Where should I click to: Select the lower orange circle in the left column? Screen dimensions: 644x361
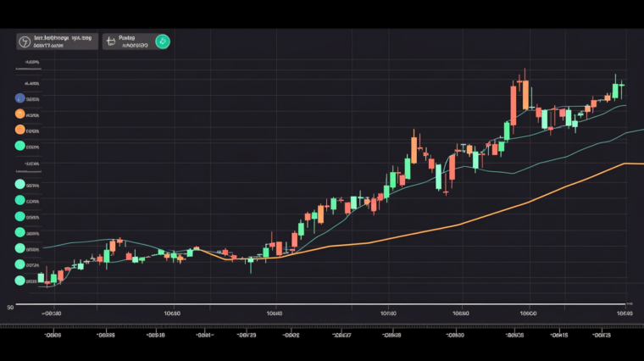[x=20, y=131]
